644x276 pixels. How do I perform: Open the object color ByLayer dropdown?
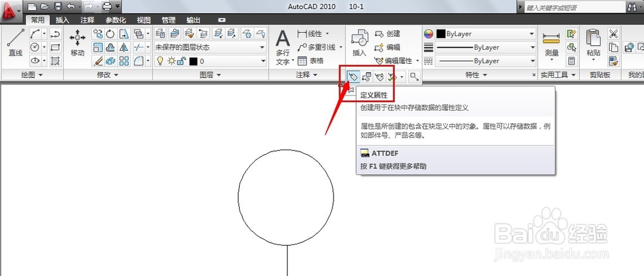(486, 34)
